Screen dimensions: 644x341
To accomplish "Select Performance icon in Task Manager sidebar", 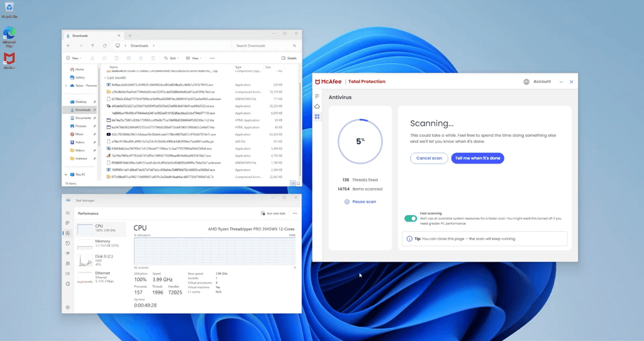I will coord(68,233).
